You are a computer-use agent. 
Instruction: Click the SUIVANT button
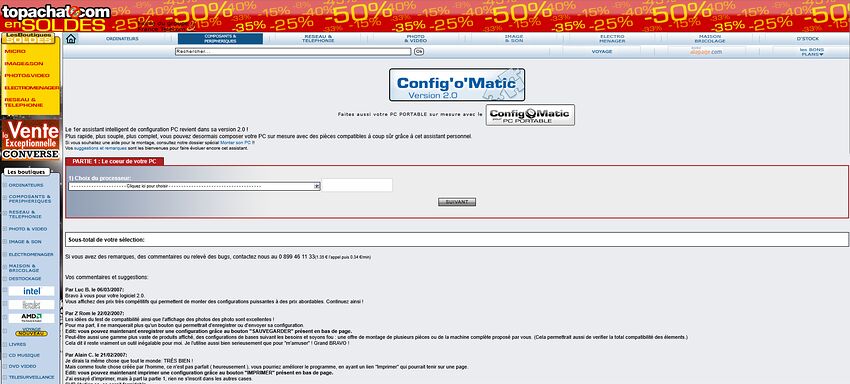coord(457,202)
